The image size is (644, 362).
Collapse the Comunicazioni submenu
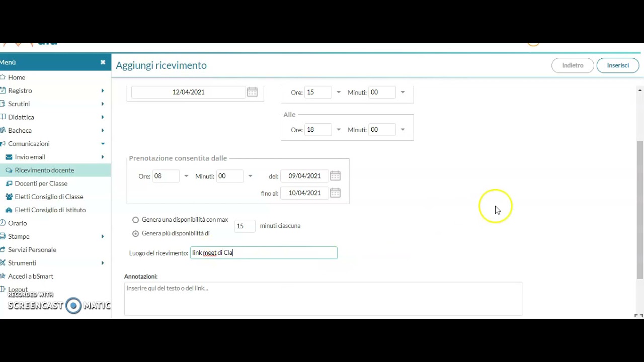pos(103,144)
